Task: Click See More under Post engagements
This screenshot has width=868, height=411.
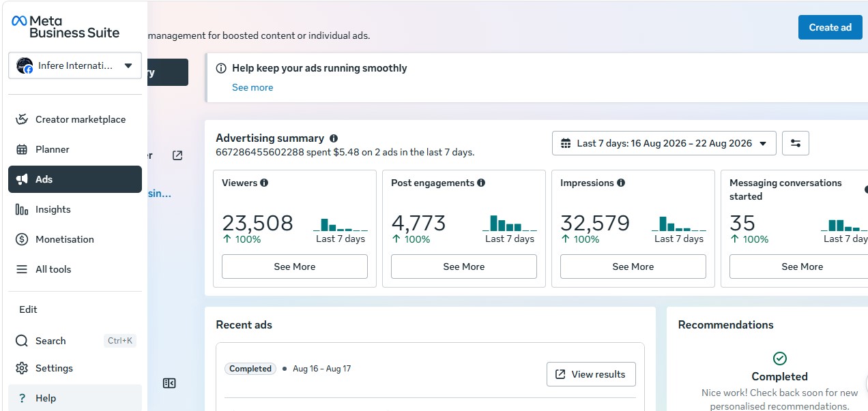Action: [464, 267]
